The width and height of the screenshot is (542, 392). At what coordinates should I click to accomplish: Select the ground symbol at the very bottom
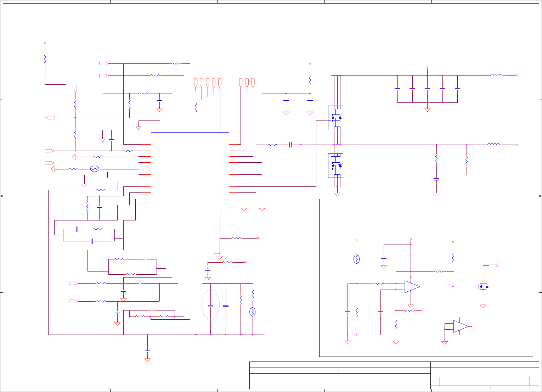(x=148, y=360)
